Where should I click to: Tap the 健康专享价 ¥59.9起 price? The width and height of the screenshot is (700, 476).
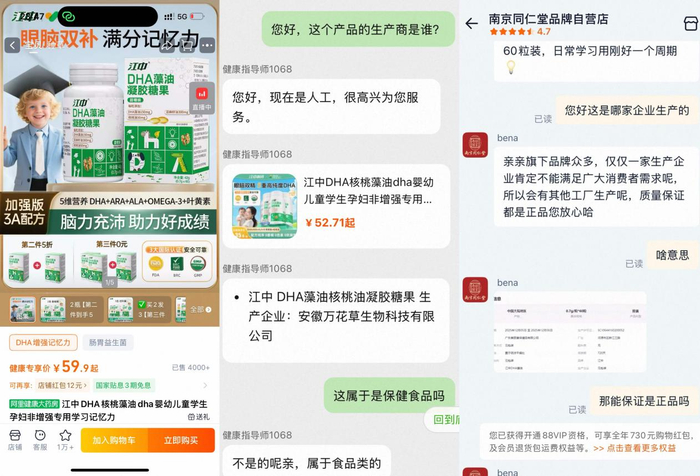54,367
